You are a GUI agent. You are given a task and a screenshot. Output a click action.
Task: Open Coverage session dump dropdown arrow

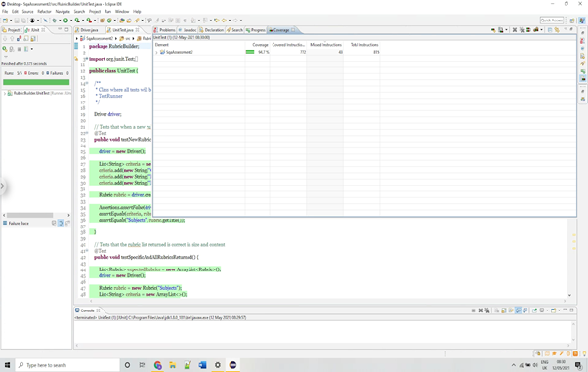(x=506, y=30)
